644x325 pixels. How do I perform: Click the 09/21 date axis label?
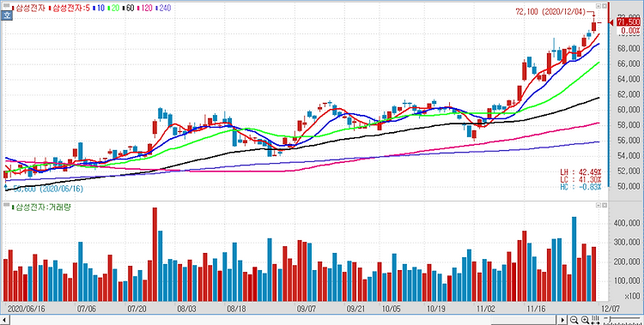point(355,308)
